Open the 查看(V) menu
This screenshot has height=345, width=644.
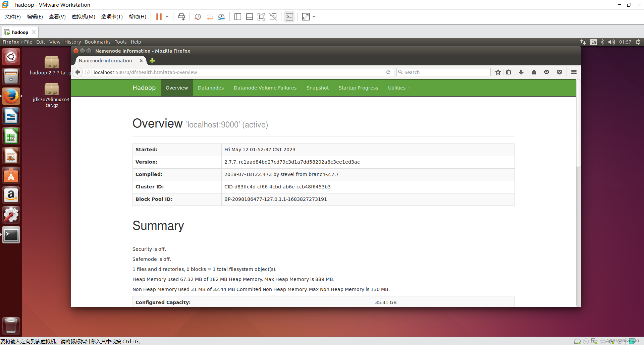(x=57, y=17)
